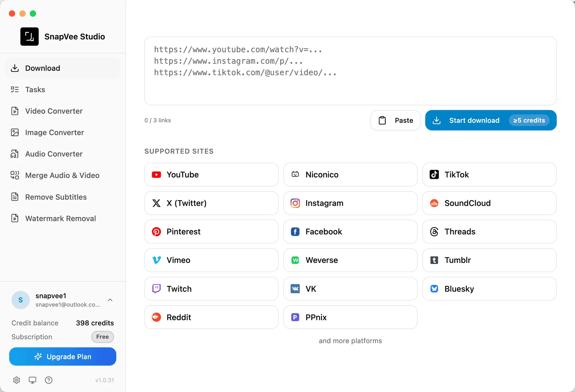Click the Paste button
575x392 pixels.
395,120
